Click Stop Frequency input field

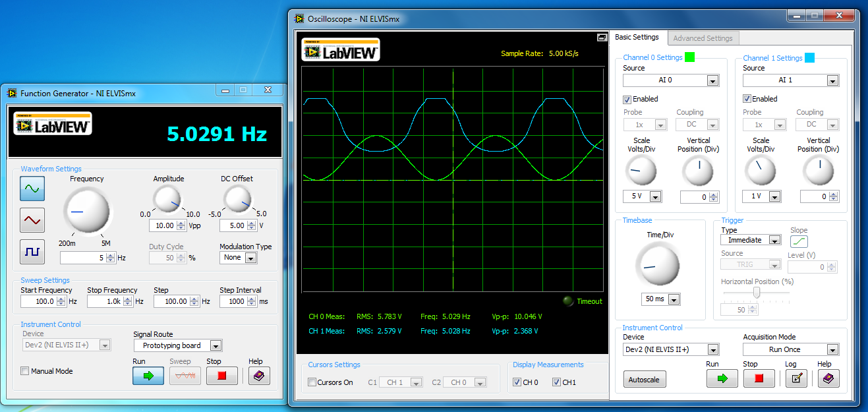click(105, 301)
